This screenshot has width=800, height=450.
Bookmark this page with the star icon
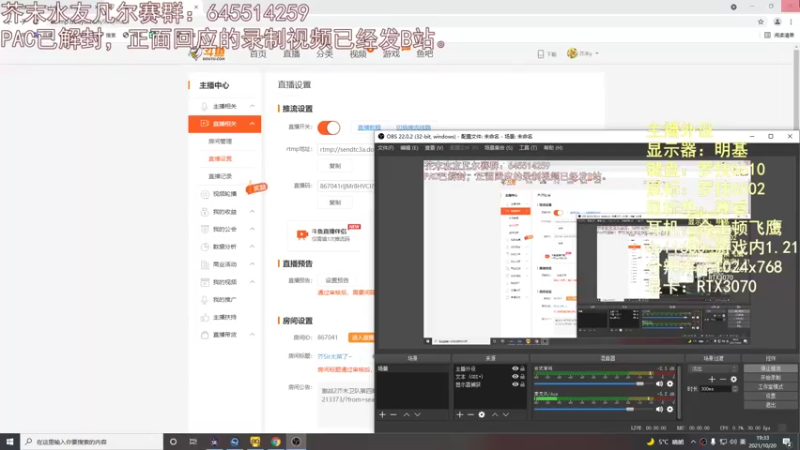(761, 21)
